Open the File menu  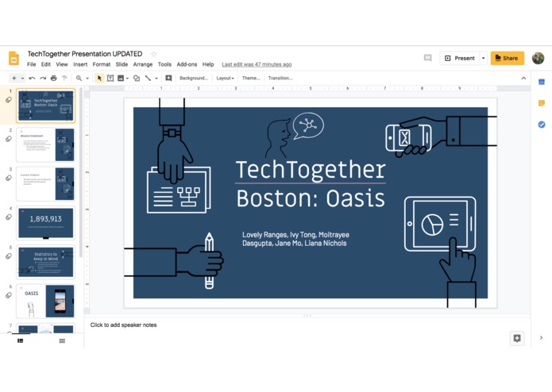32,64
